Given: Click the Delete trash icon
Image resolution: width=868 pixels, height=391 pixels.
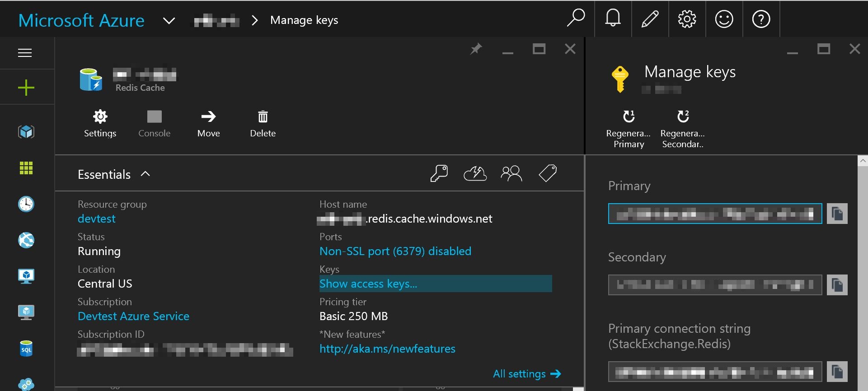Looking at the screenshot, I should (x=263, y=116).
